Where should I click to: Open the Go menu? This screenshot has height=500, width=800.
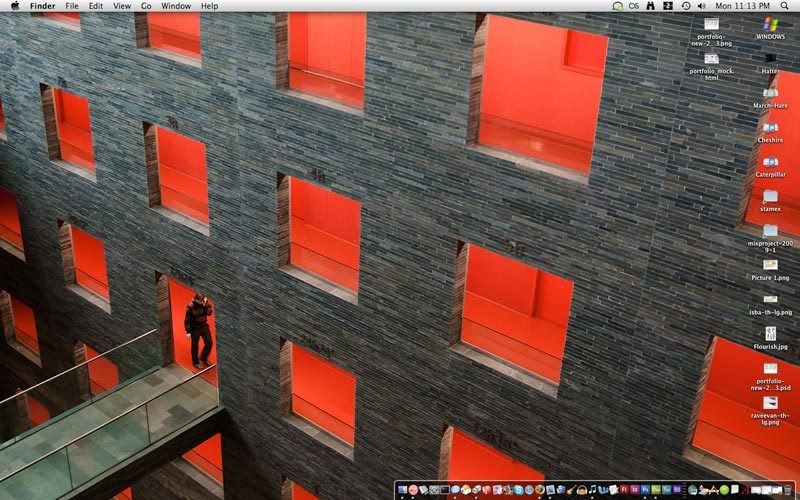pos(146,6)
